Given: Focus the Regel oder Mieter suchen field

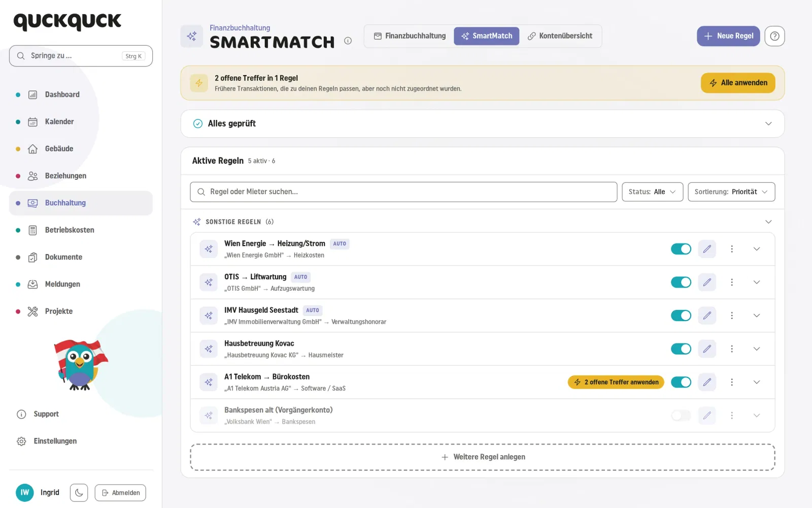Looking at the screenshot, I should (x=403, y=192).
